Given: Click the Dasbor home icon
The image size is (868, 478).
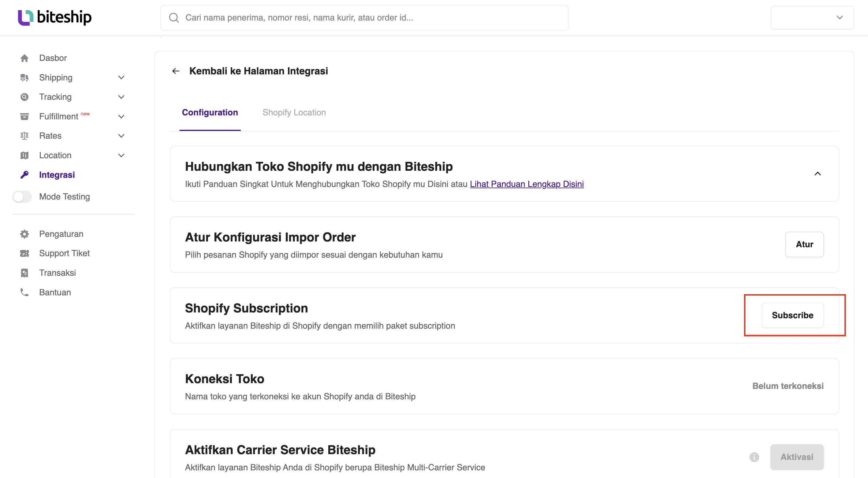Looking at the screenshot, I should tap(24, 58).
